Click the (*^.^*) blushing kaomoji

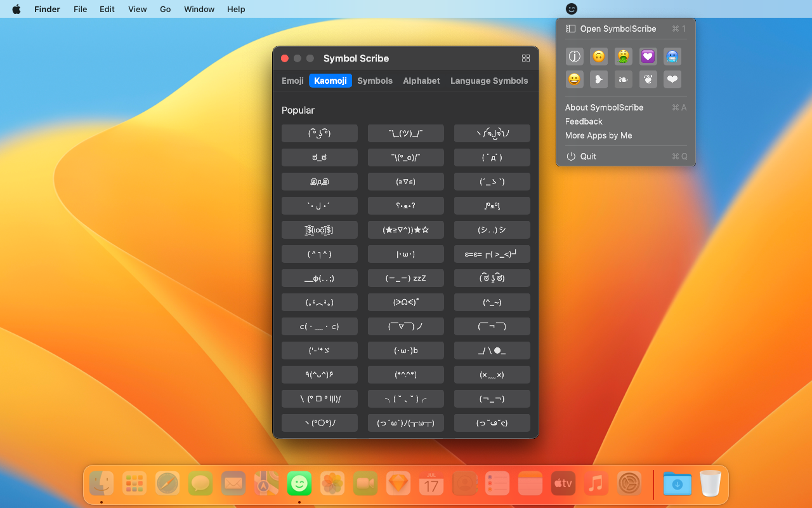click(406, 375)
